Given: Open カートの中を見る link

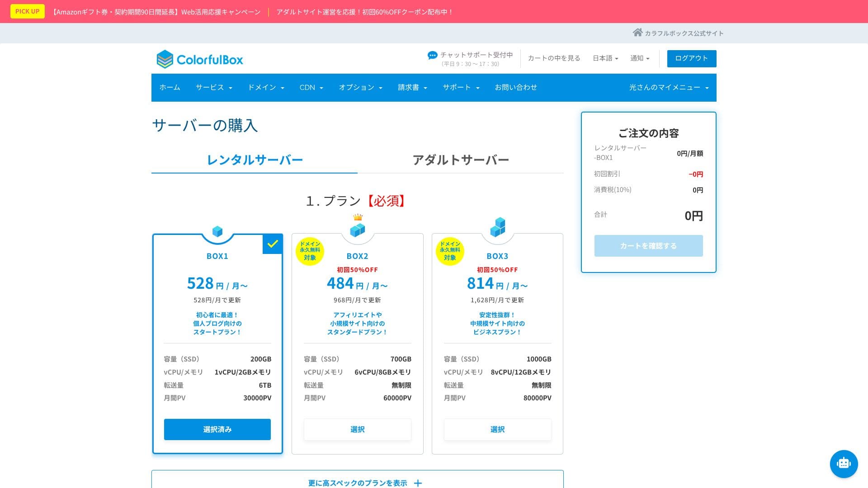Looking at the screenshot, I should (x=554, y=58).
